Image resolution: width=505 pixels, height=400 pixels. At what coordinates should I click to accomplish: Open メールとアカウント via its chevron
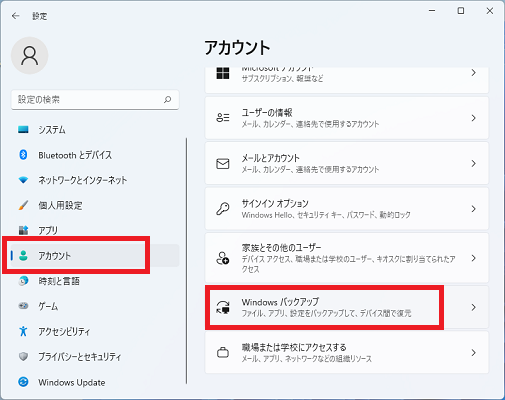(473, 163)
